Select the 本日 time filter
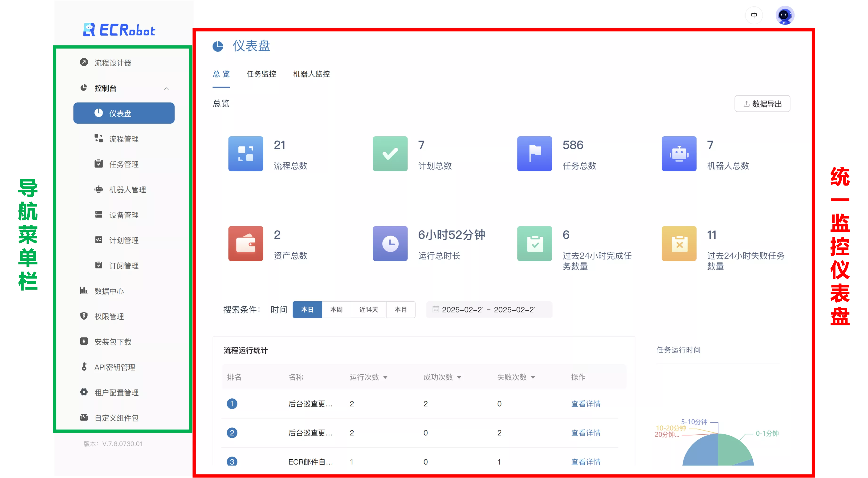 tap(307, 310)
